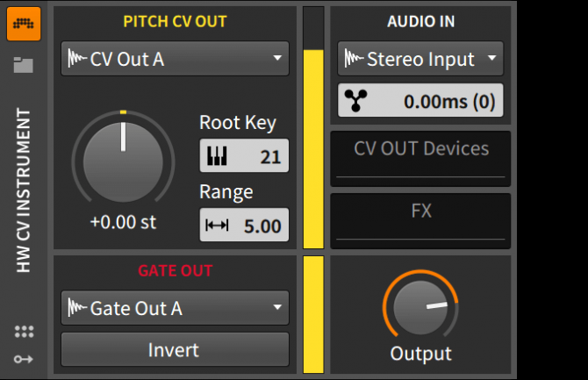Click the latency nodes icon
The height and width of the screenshot is (380, 588).
356,101
